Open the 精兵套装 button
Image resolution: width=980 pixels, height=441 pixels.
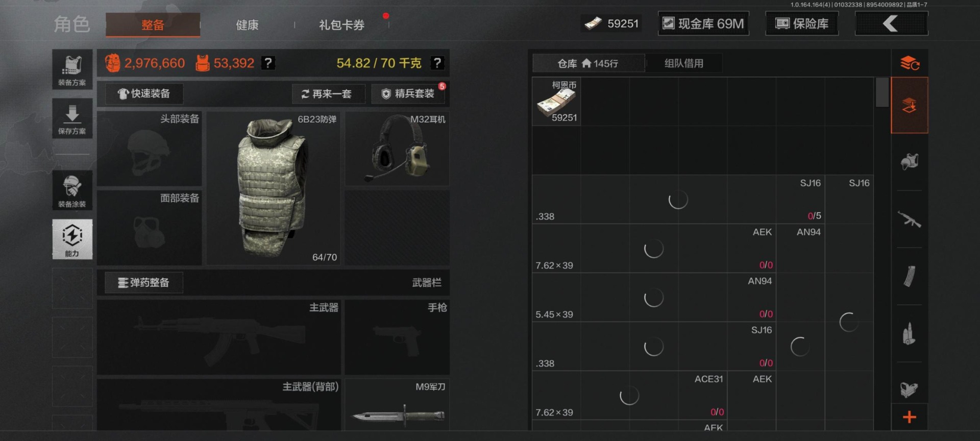pos(409,94)
